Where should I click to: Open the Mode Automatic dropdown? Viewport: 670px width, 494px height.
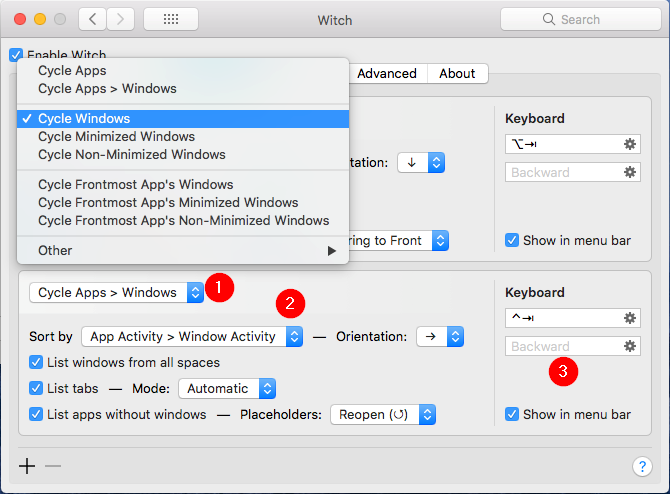coord(227,388)
